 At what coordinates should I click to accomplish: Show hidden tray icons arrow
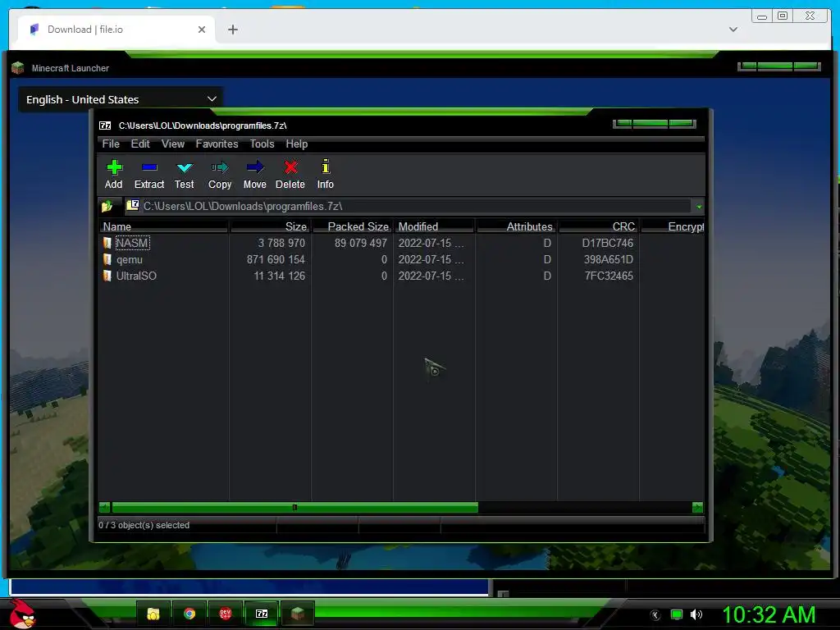[655, 615]
